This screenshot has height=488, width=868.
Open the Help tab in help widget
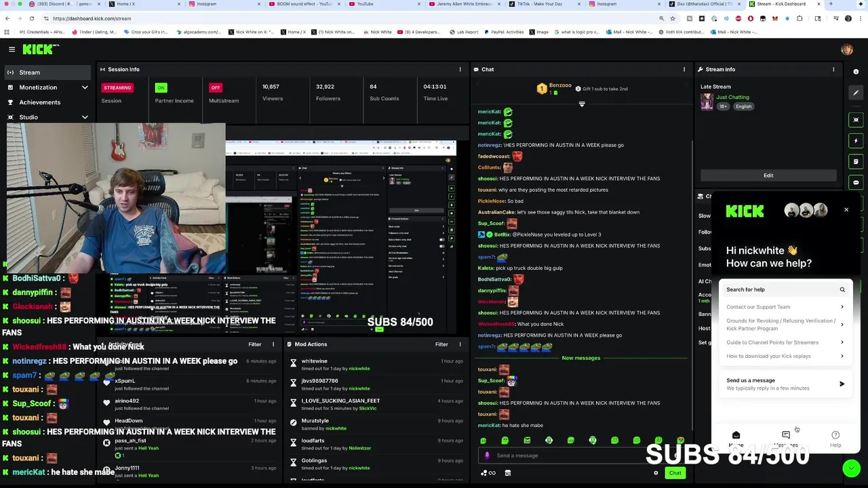click(x=835, y=439)
